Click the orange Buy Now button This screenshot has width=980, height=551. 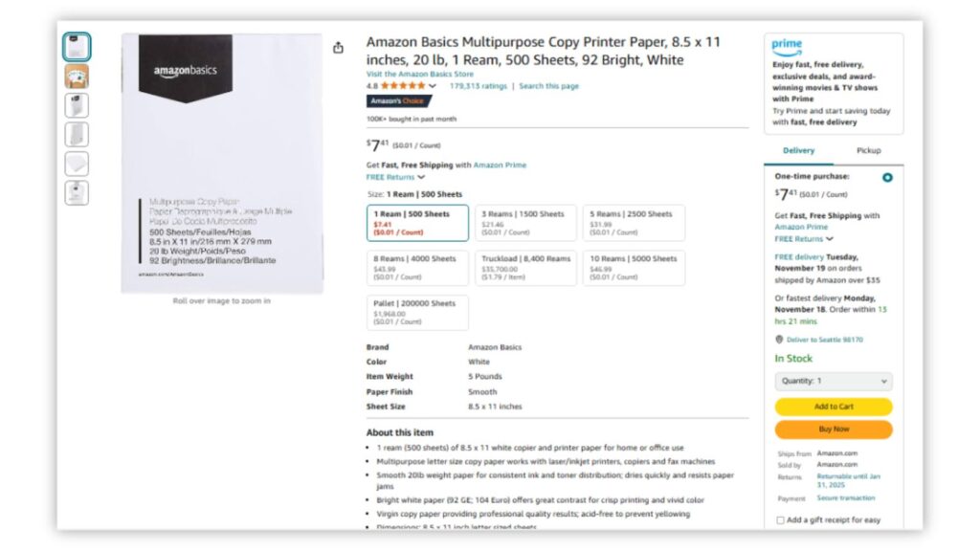[833, 430]
